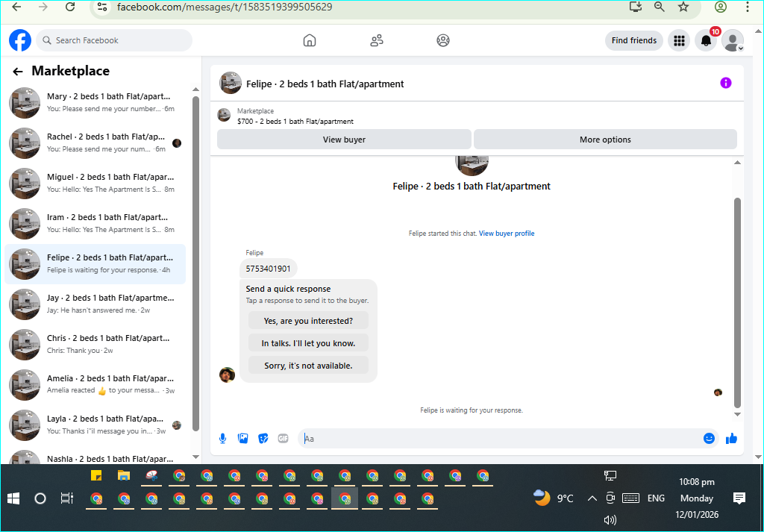
Task: Reload the page in browser
Action: [70, 7]
